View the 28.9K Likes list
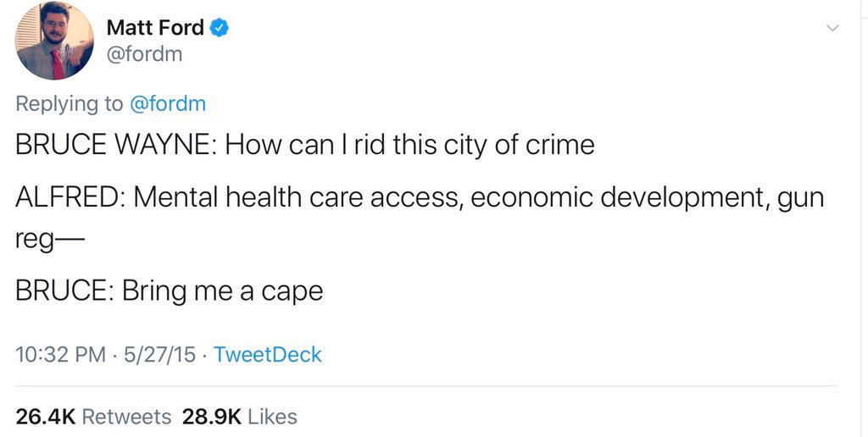Image resolution: width=868 pixels, height=437 pixels. [241, 417]
